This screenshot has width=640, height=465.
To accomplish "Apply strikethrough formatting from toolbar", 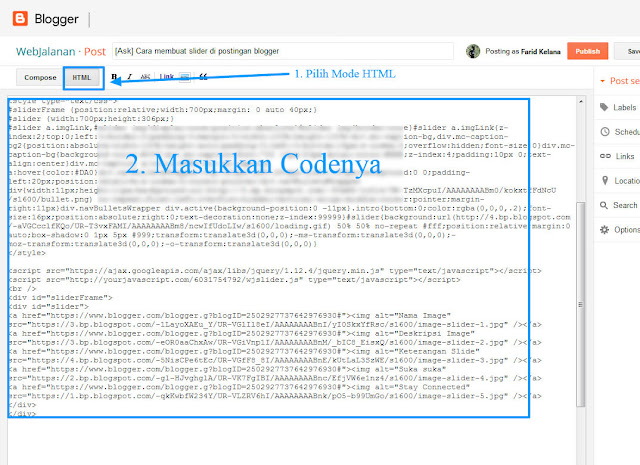I will (145, 76).
